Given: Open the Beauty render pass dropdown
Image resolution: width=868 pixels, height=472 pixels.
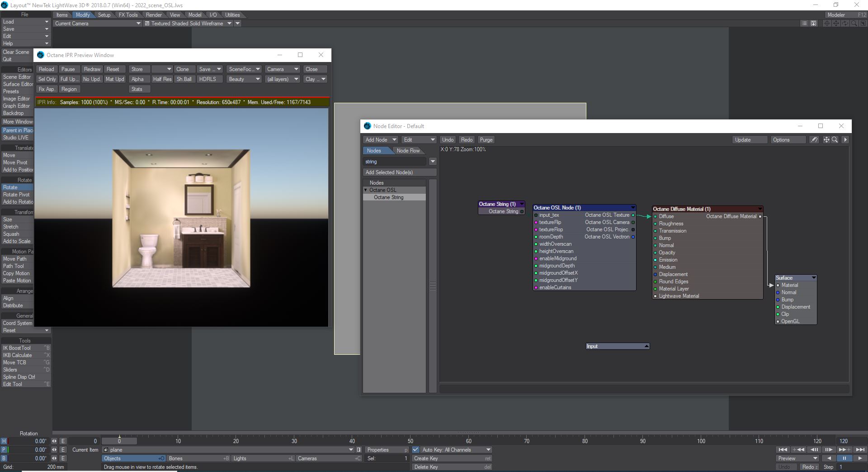Looking at the screenshot, I should tap(244, 79).
